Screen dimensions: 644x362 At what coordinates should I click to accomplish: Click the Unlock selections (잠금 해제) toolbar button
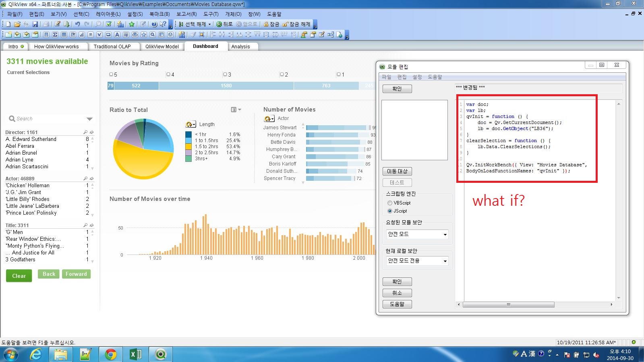coord(296,24)
